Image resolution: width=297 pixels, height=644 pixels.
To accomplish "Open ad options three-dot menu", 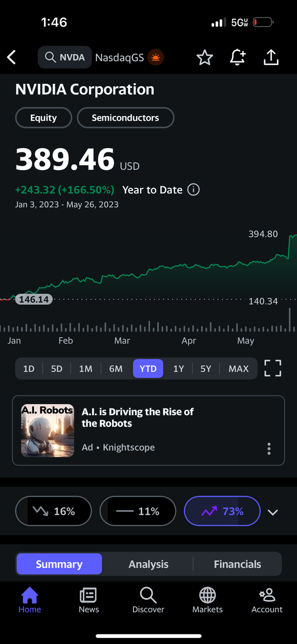I will [269, 449].
